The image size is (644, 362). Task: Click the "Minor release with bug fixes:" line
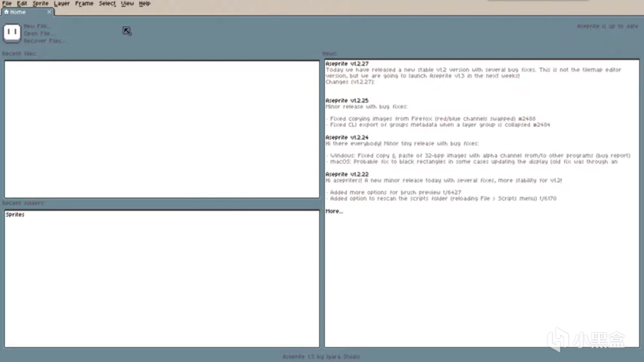(366, 107)
